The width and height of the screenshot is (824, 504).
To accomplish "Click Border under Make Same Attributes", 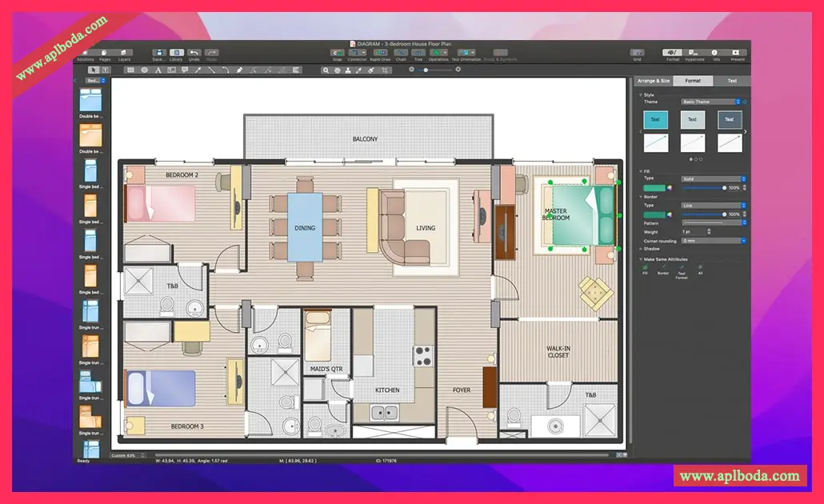I will (x=662, y=269).
